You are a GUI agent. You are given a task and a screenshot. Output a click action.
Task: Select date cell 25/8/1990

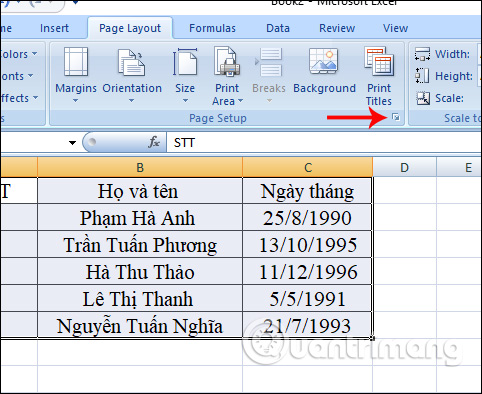pos(307,218)
